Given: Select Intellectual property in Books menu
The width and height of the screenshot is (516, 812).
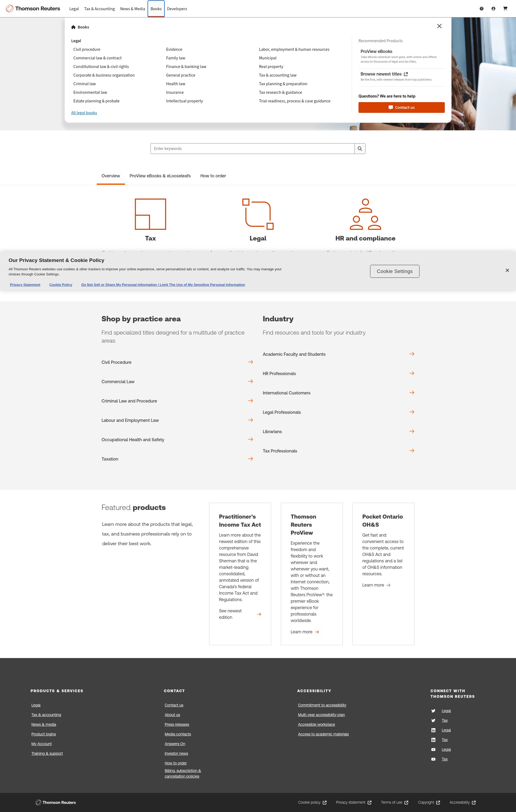Looking at the screenshot, I should [x=184, y=101].
